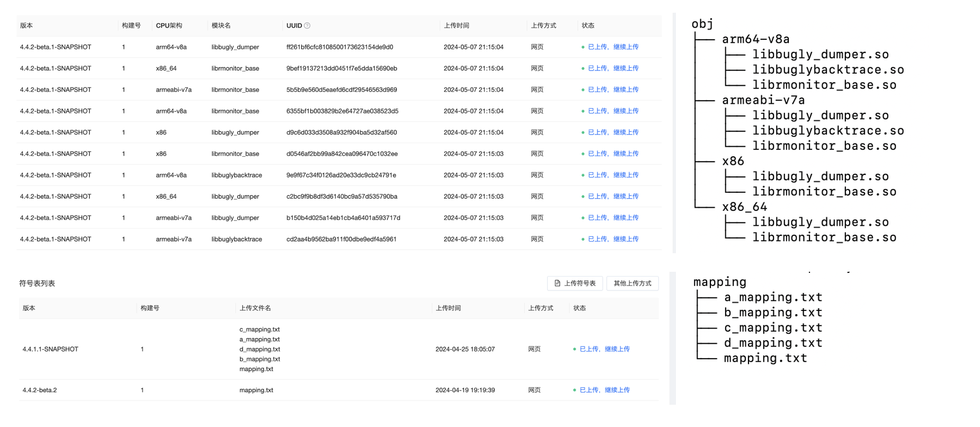This screenshot has width=980, height=427.
Task: Click the 符号表列表 section title
Action: [x=37, y=283]
